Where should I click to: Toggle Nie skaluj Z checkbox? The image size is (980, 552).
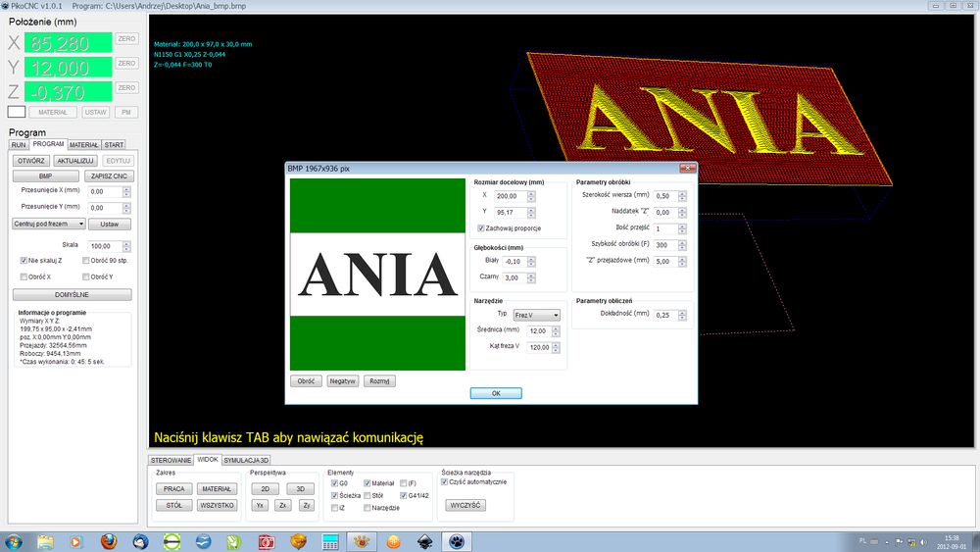[24, 260]
